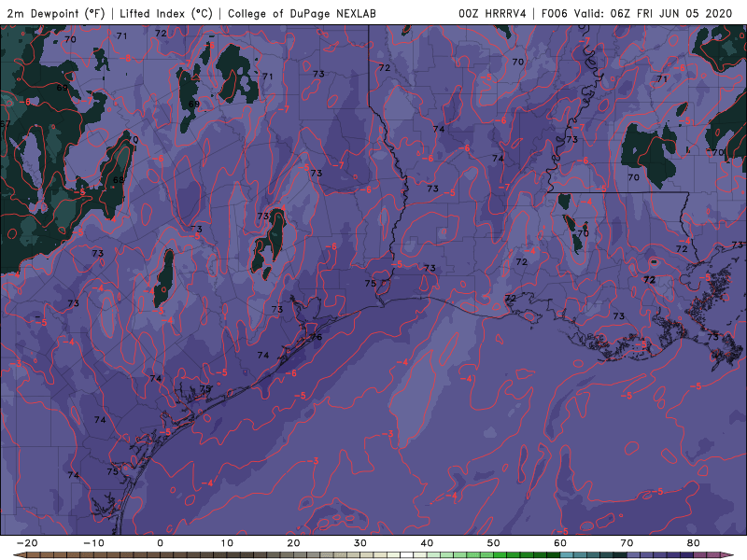The width and height of the screenshot is (747, 560).
Task: Click the '68' dewpoint value in the dark green patch
Action: click(119, 180)
